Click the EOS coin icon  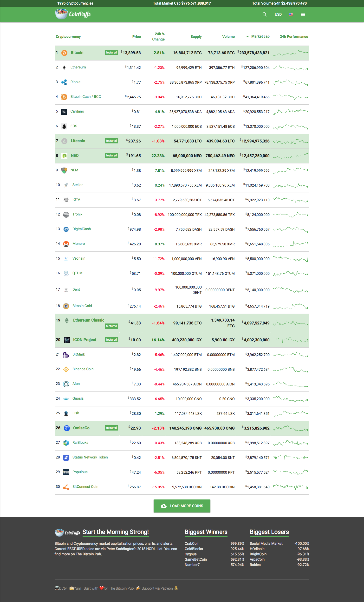(x=64, y=127)
